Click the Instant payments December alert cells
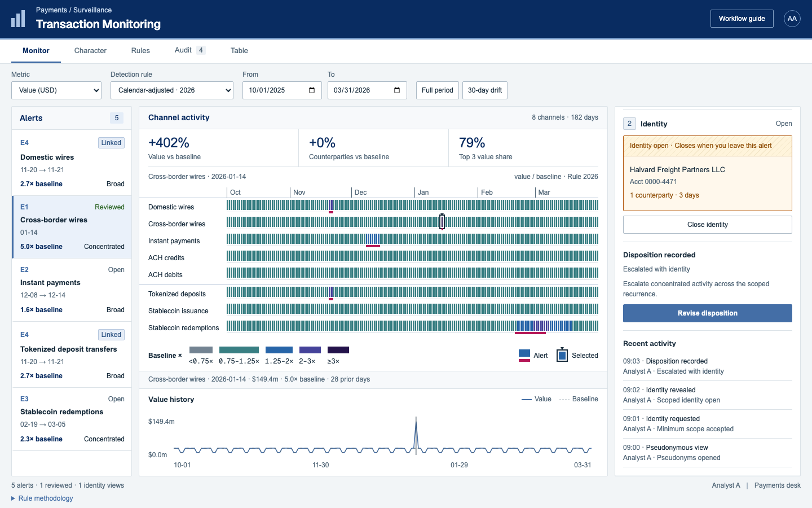Image resolution: width=812 pixels, height=508 pixels. (x=373, y=239)
